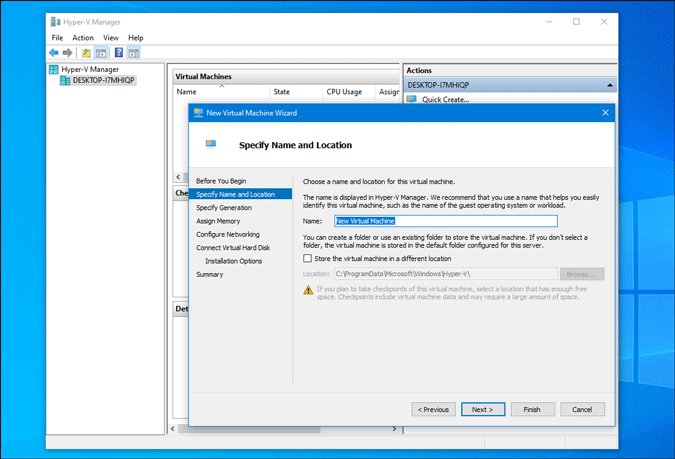Click the New Virtual Machine Wizard title icon
This screenshot has width=675, height=459.
[198, 113]
